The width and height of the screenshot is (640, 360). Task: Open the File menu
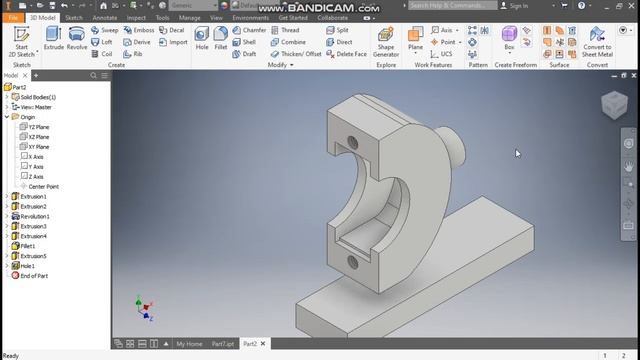pyautogui.click(x=13, y=18)
